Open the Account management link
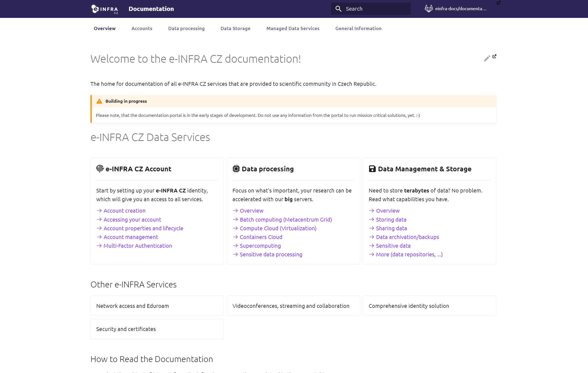Viewport: 588px width, 373px height. point(131,237)
